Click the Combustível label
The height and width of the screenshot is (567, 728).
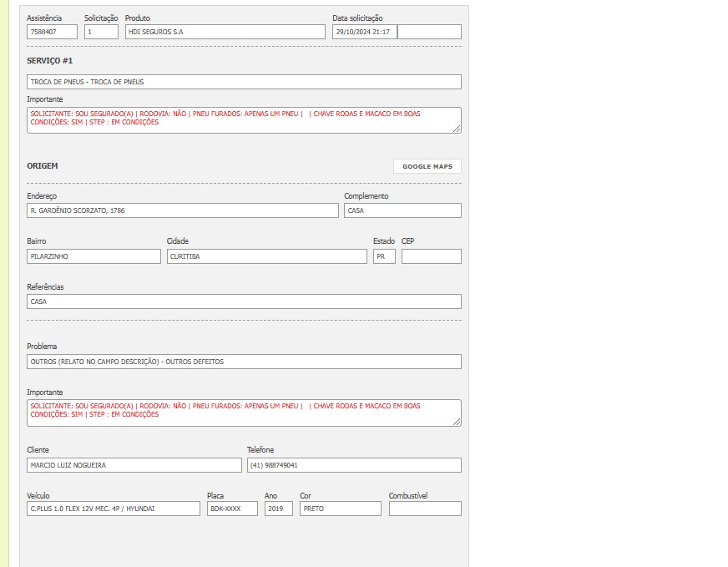click(x=408, y=496)
